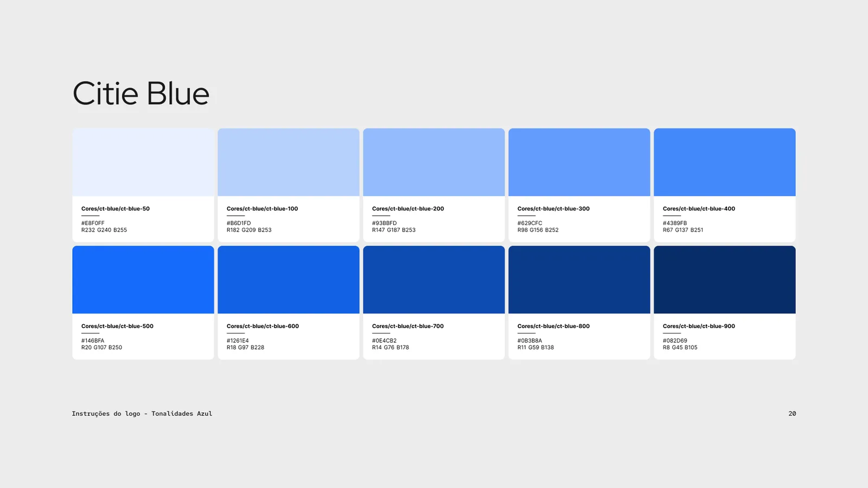Viewport: 868px width, 488px height.
Task: Select label 'Cores/ct-blue/ct-blue-800'
Action: pos(553,326)
